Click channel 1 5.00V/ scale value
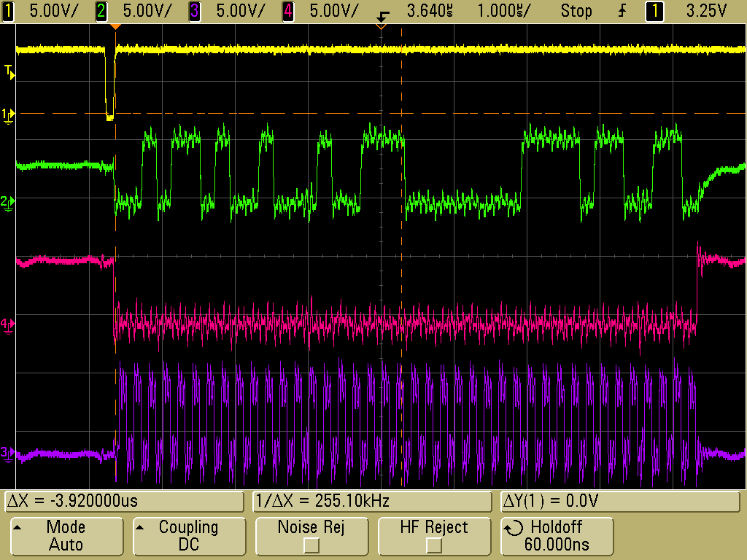Viewport: 747px width, 560px height. tap(53, 11)
